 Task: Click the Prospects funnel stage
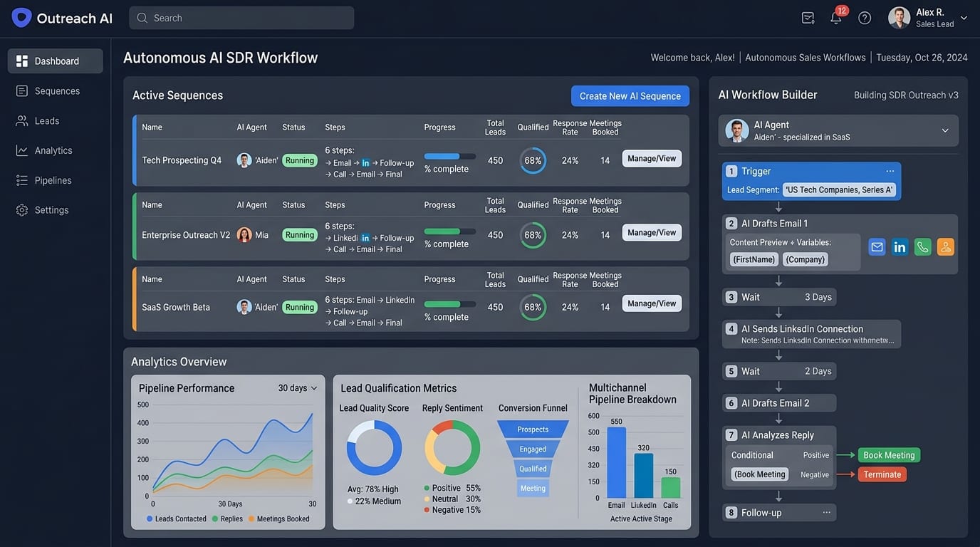pyautogui.click(x=533, y=429)
